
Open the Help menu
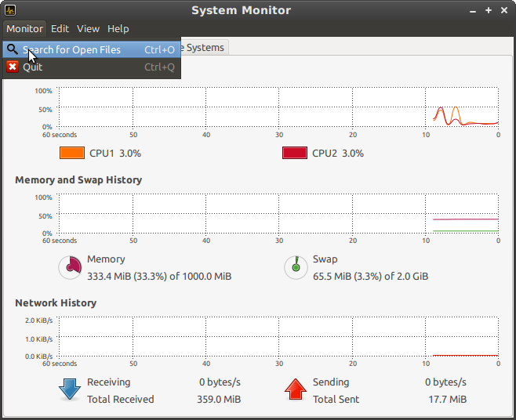tap(118, 29)
